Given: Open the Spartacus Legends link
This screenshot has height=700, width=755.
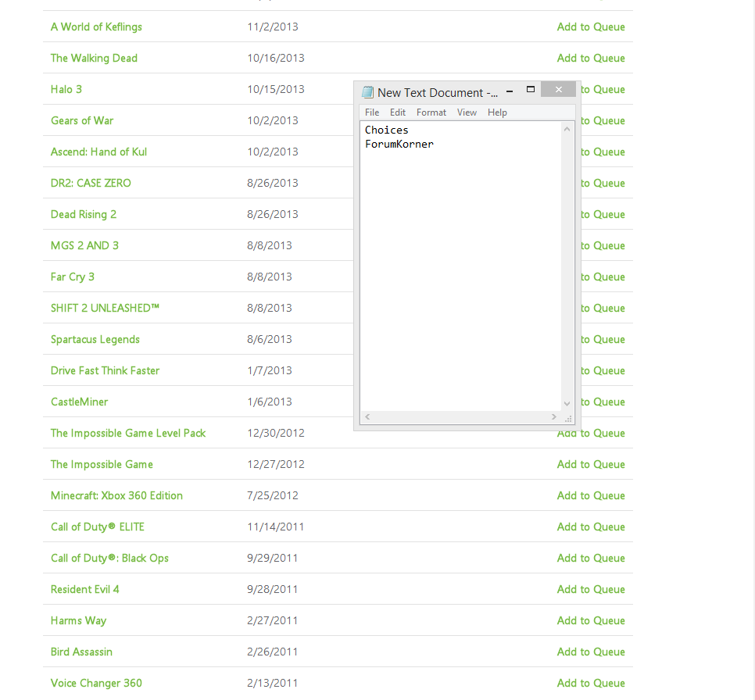Looking at the screenshot, I should click(x=95, y=339).
